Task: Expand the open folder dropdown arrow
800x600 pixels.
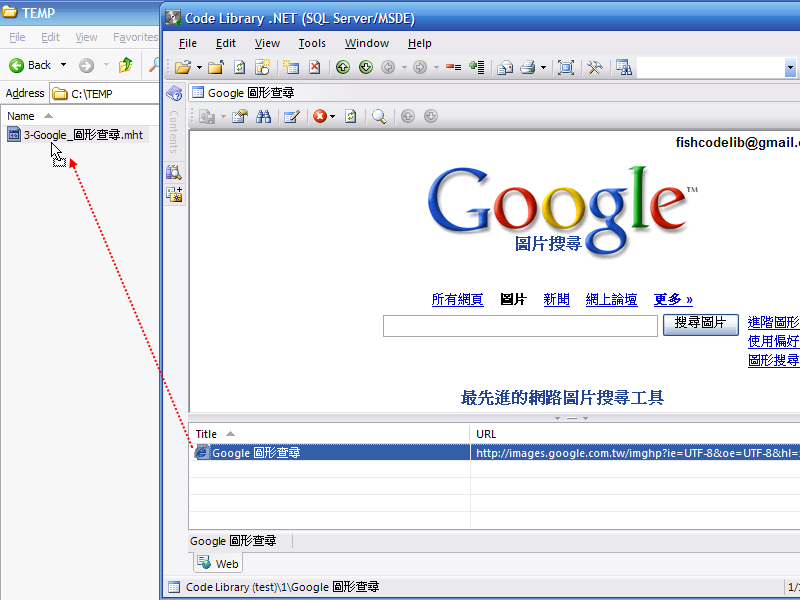Action: 199,67
